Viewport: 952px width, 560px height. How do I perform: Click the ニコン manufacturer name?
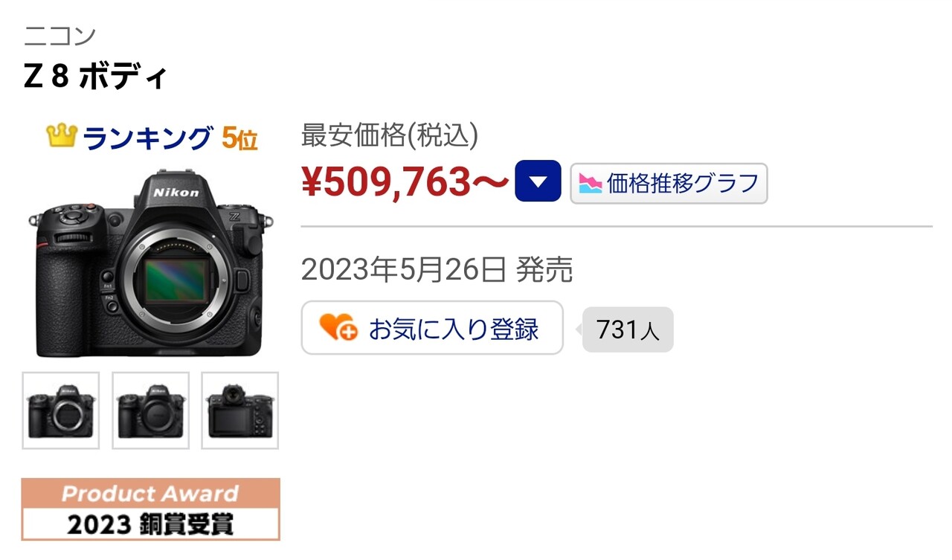tap(60, 35)
